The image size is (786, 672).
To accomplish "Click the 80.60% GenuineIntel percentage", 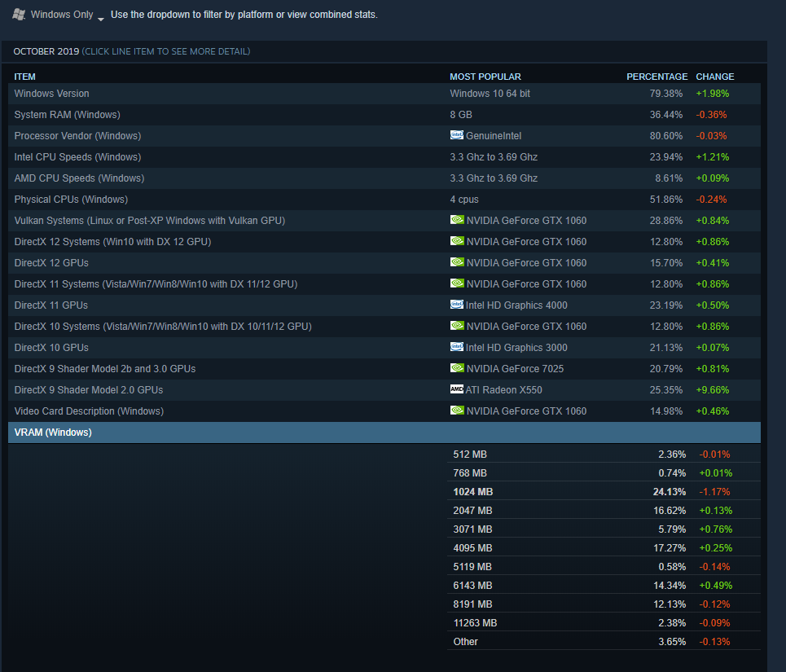I will point(666,136).
